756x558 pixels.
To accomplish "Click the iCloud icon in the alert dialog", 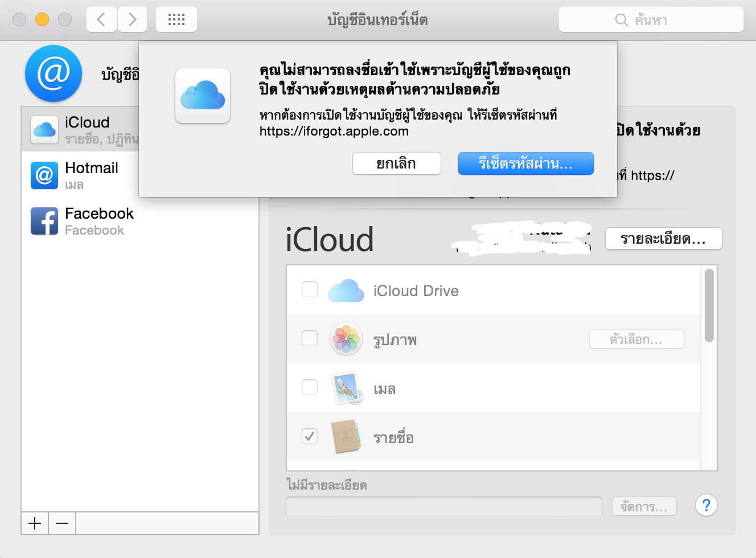I will (203, 96).
